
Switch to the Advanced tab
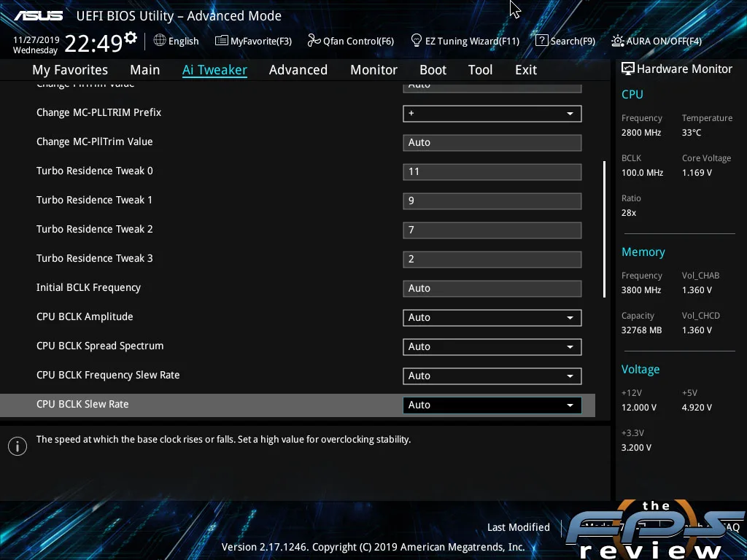tap(298, 70)
